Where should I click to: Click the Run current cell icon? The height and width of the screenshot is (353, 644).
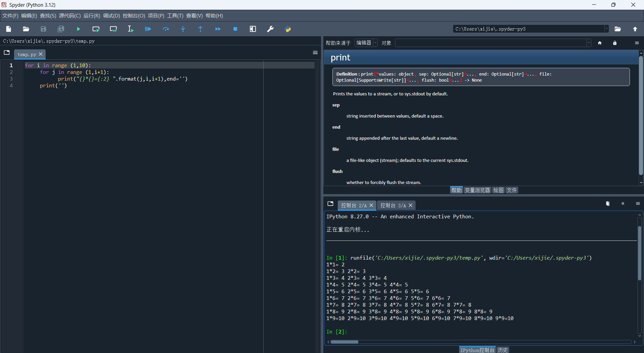coord(96,29)
